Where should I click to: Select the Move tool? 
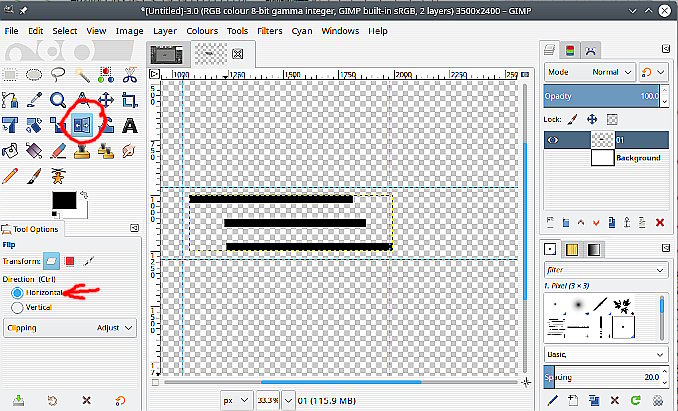[x=106, y=100]
